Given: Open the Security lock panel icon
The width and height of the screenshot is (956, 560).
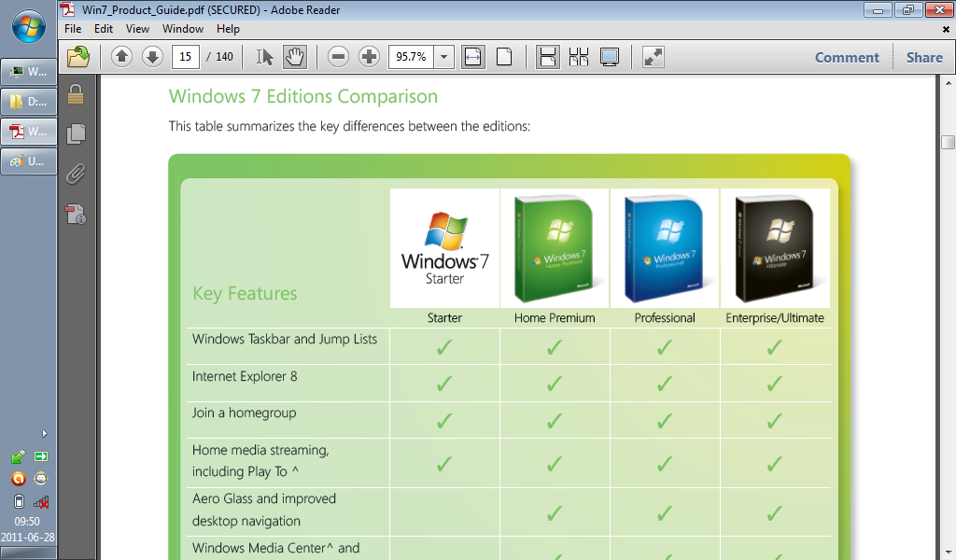Looking at the screenshot, I should tap(76, 94).
